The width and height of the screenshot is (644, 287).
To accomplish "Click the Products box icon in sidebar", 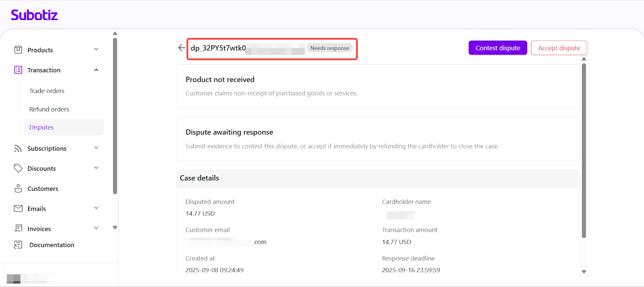I will point(18,50).
